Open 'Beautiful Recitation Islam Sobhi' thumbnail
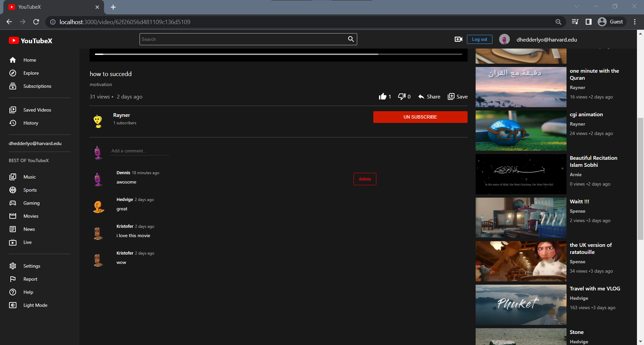Image resolution: width=644 pixels, height=345 pixels. (x=521, y=174)
